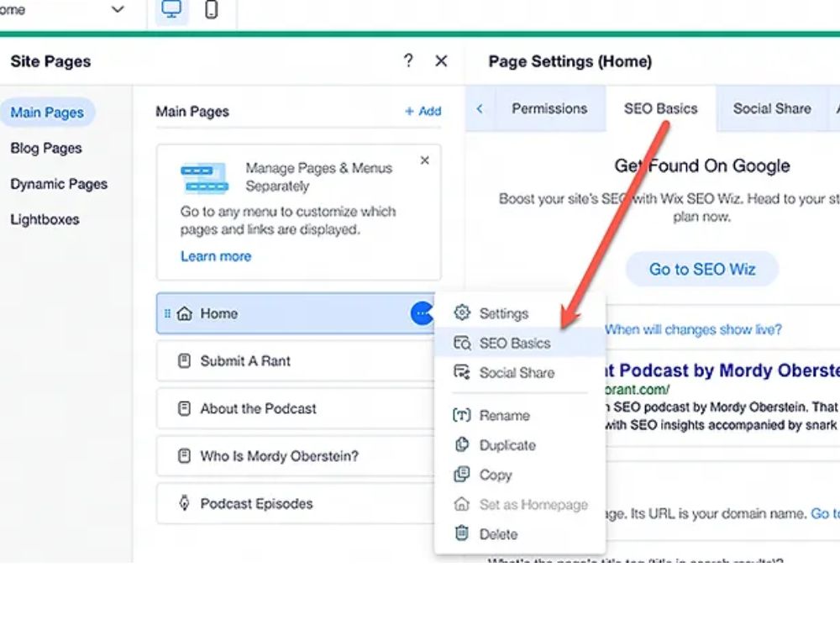Switch to desktop view icon

click(171, 10)
